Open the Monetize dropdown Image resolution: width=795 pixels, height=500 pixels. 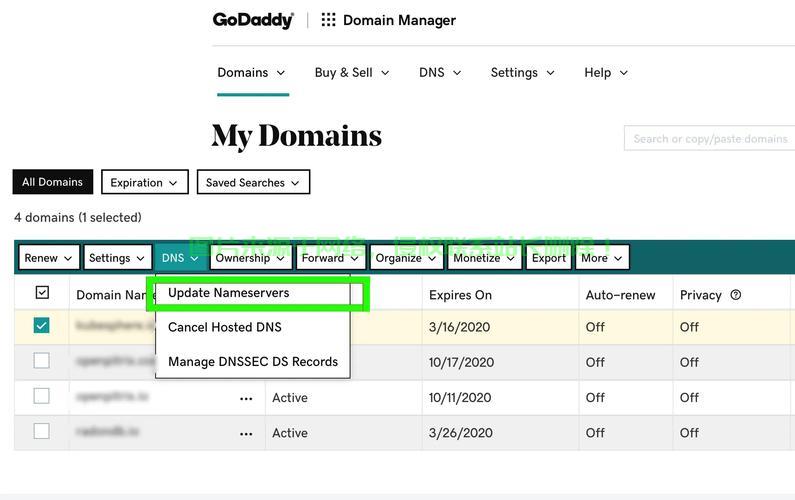point(484,258)
